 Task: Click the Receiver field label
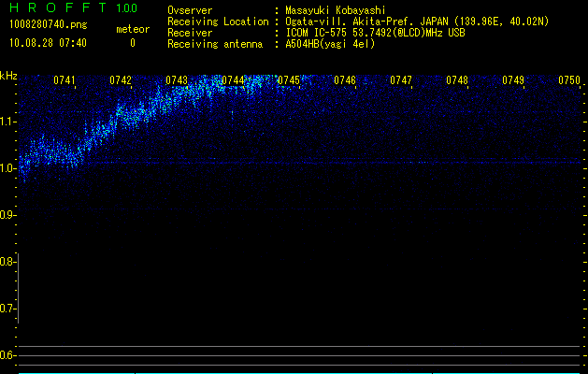190,33
